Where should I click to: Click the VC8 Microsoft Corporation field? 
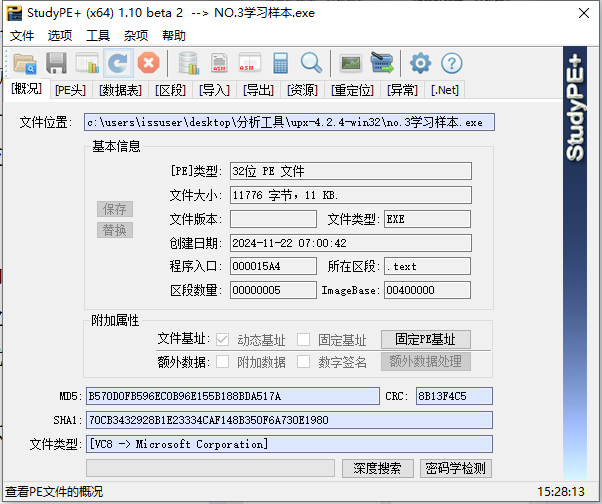point(289,444)
